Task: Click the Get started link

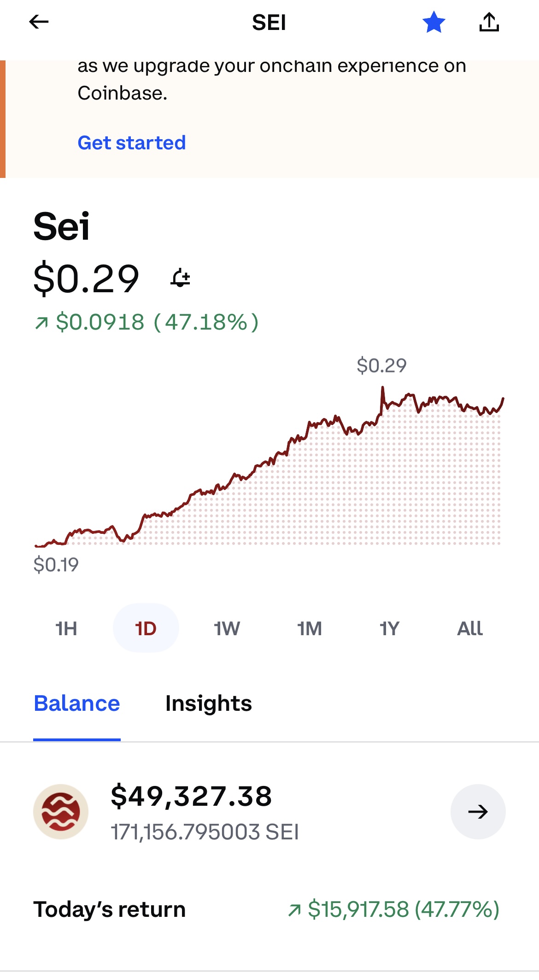Action: click(131, 143)
